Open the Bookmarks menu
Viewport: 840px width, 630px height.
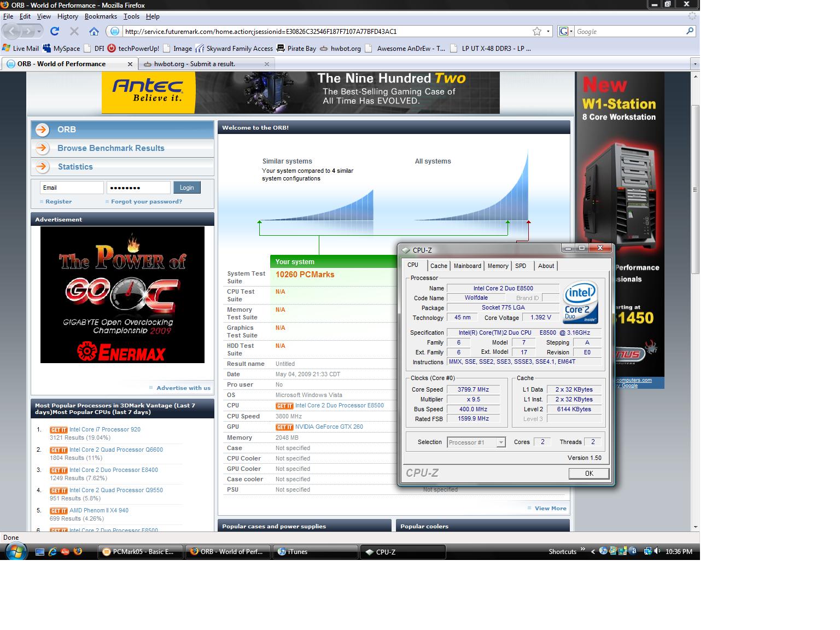[x=101, y=16]
